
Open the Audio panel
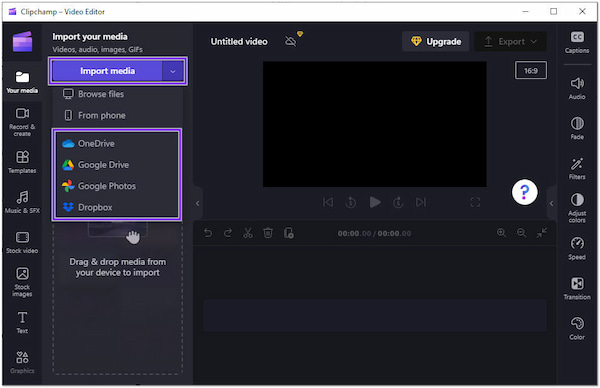coord(577,88)
